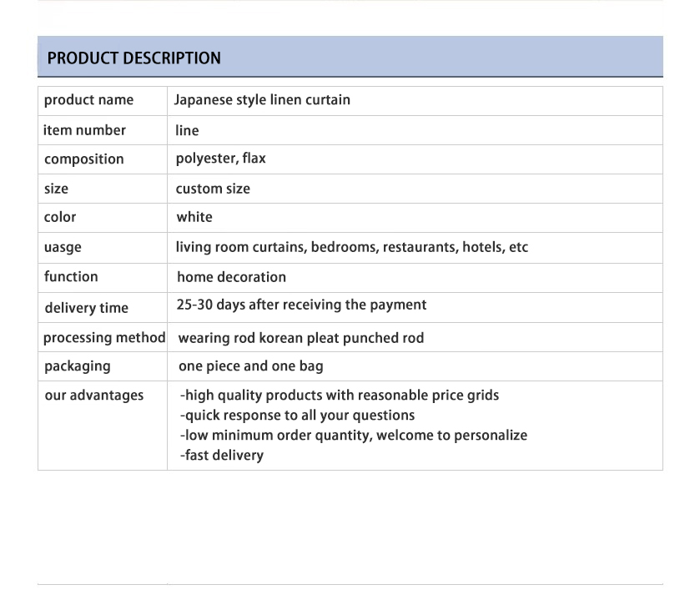Click the misspelled 'uasge' label
The height and width of the screenshot is (605, 700).
coord(63,248)
